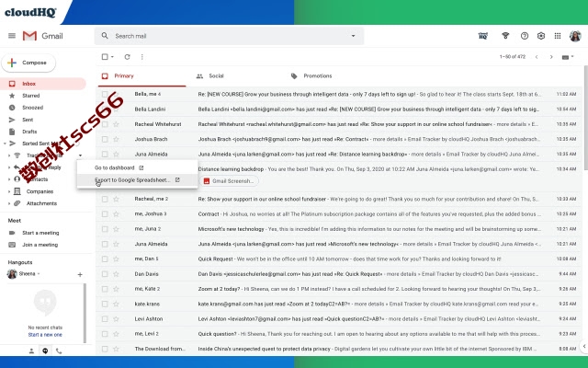The height and width of the screenshot is (368, 588).
Task: Choose Export to Google Spreadsheet
Action: 137,180
